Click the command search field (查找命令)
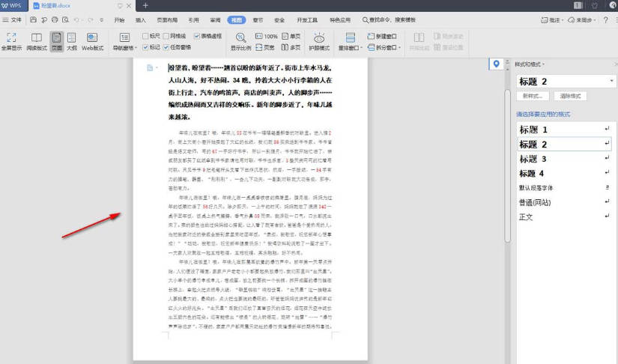The width and height of the screenshot is (618, 364). pos(389,19)
